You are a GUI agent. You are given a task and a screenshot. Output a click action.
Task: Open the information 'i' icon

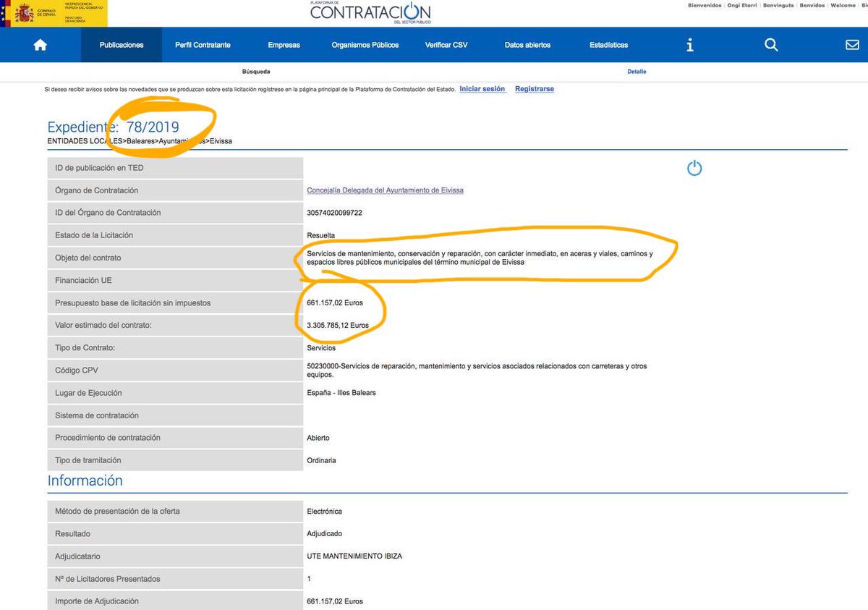tap(690, 45)
